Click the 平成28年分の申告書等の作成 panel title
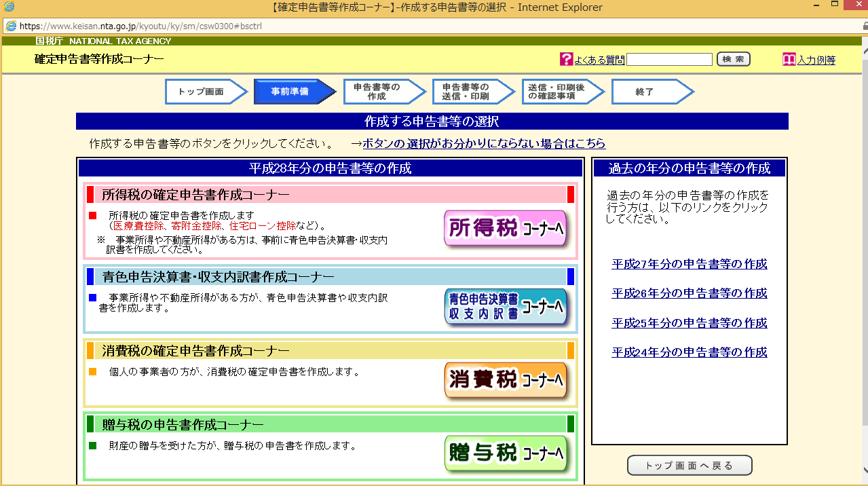 pos(331,168)
